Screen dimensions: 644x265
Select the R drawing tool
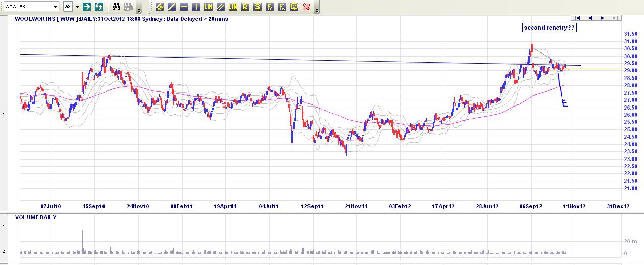coord(245,7)
